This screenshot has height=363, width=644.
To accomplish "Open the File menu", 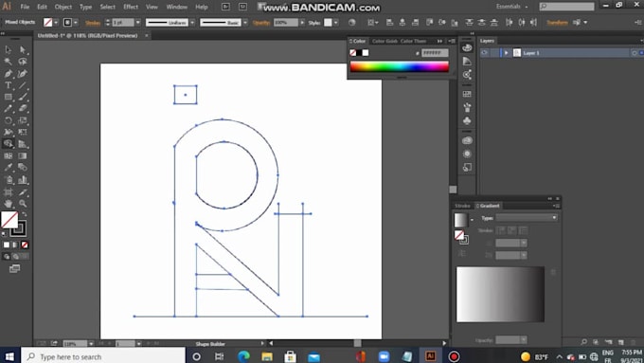I will [25, 7].
